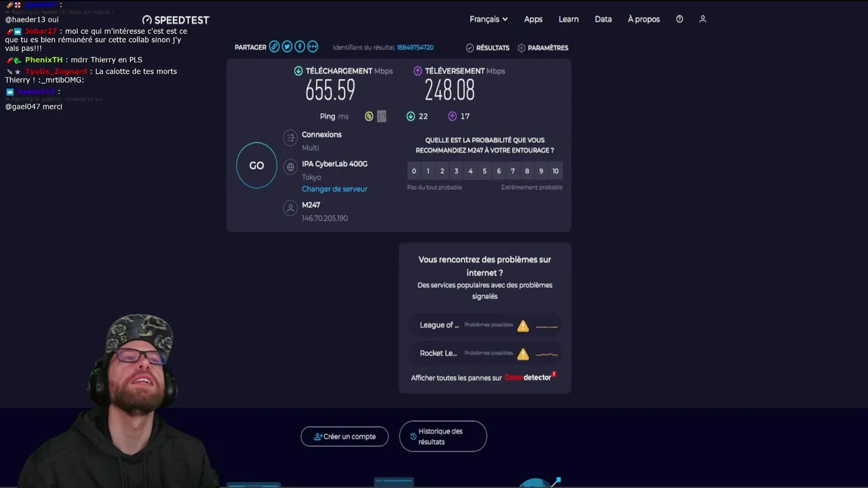Viewport: 868px width, 488px height.
Task: Rate recommendation score 8
Action: (x=527, y=171)
